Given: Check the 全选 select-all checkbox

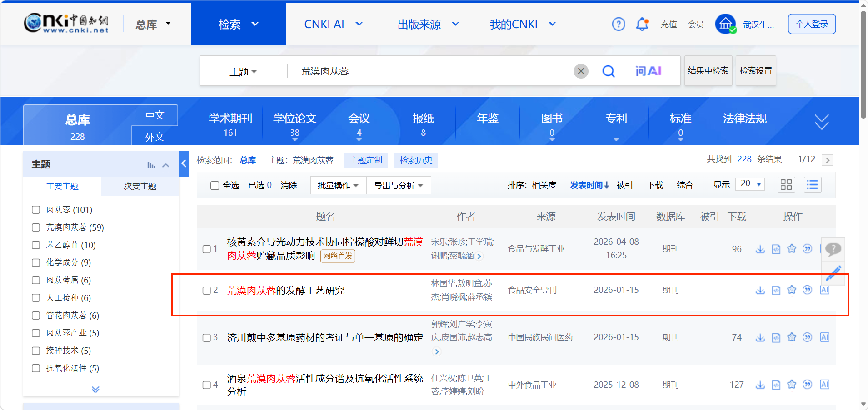Looking at the screenshot, I should point(215,185).
